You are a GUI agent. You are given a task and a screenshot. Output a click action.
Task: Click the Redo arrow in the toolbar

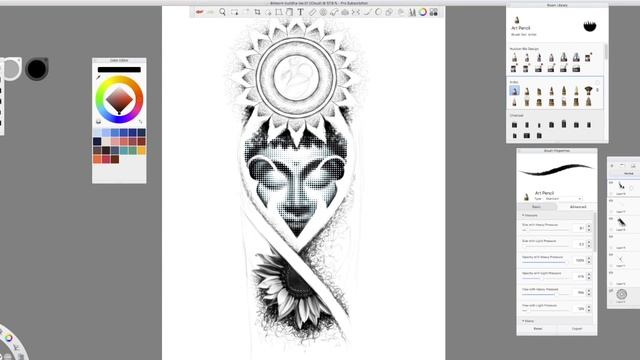click(x=210, y=12)
